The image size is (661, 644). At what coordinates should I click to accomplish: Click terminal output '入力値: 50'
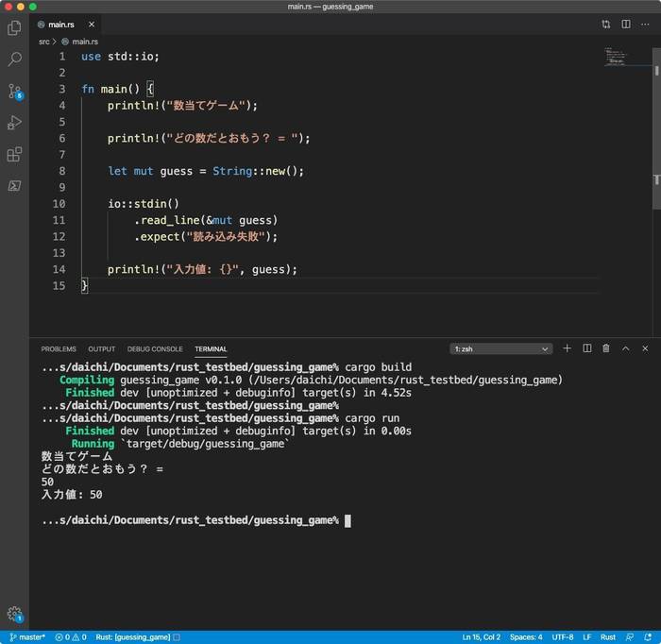click(x=72, y=495)
